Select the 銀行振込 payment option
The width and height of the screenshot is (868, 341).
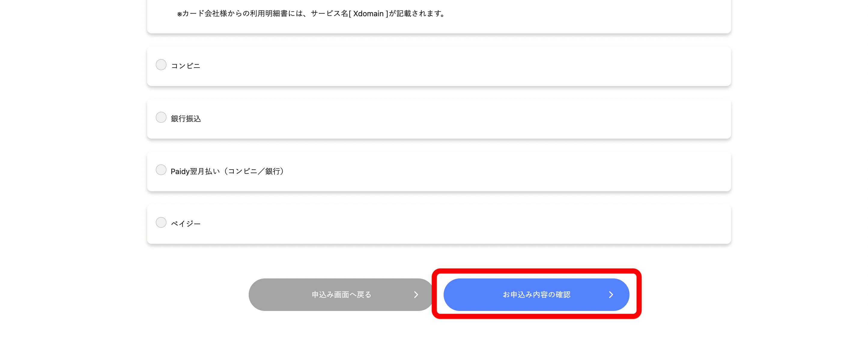[161, 117]
